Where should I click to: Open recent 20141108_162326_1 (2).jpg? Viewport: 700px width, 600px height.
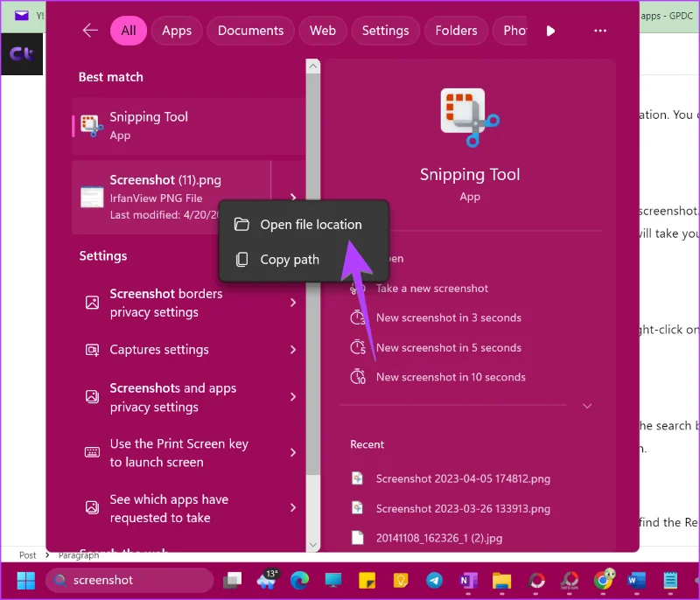[x=439, y=538]
